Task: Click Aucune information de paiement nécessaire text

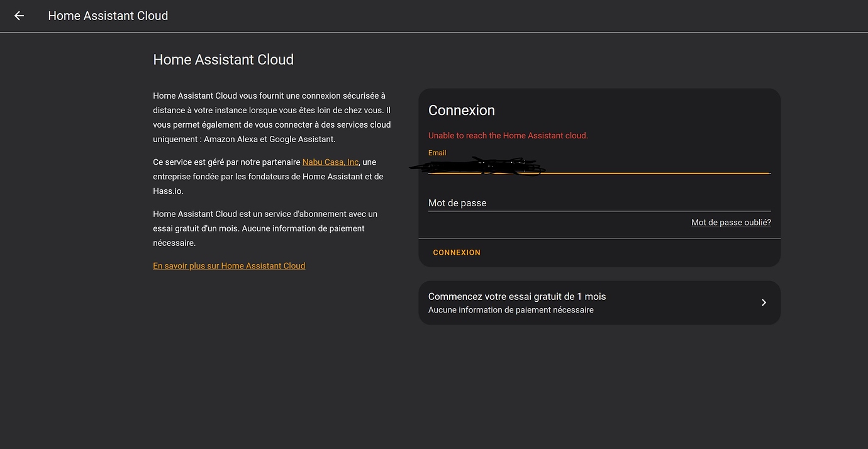Action: coord(511,309)
